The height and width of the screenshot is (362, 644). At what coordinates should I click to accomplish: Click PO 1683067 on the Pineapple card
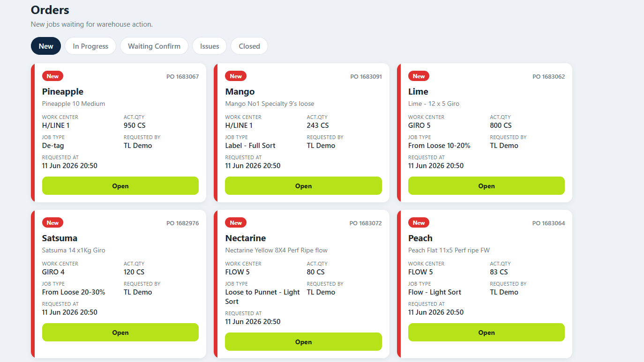coord(183,76)
